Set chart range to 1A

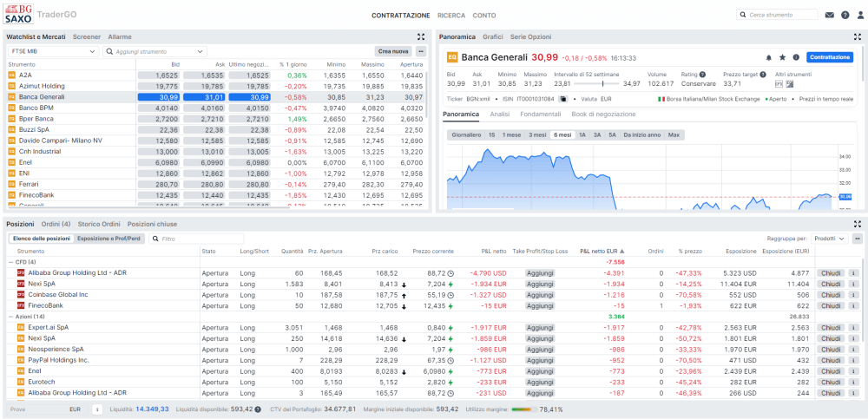pos(582,134)
